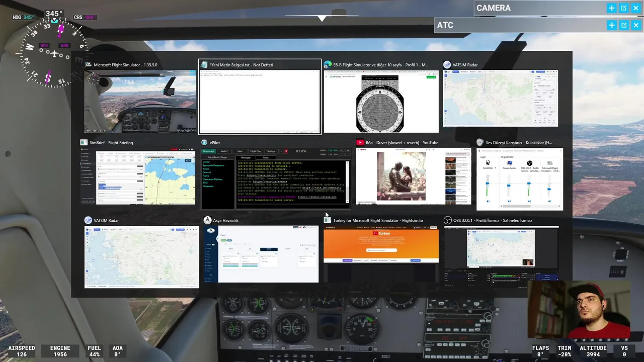Switch to E6-B Flight Simulator browser thumbnail
Image resolution: width=644 pixels, height=362 pixels.
pos(381,102)
